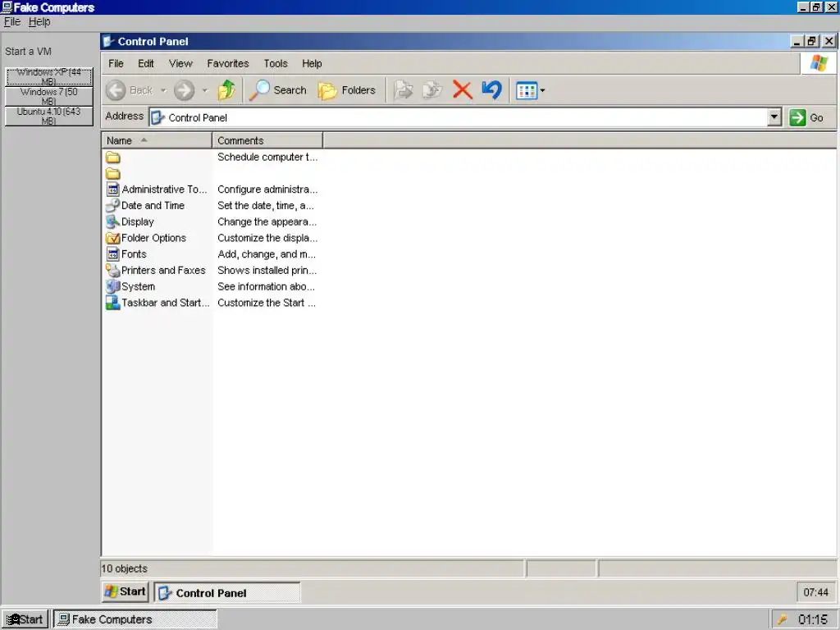Click the inner clock showing 07:44
The image size is (840, 630).
tap(815, 592)
